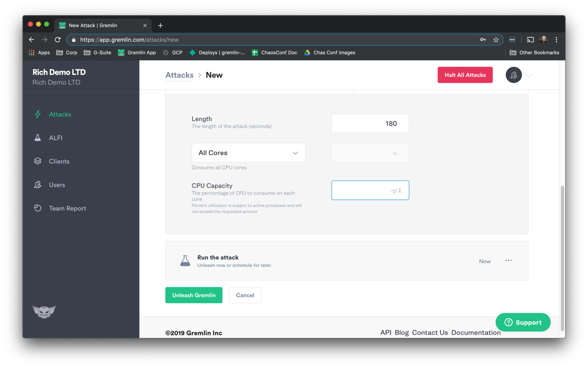Click the Length input field showing 180
This screenshot has width=588, height=368.
click(x=370, y=124)
